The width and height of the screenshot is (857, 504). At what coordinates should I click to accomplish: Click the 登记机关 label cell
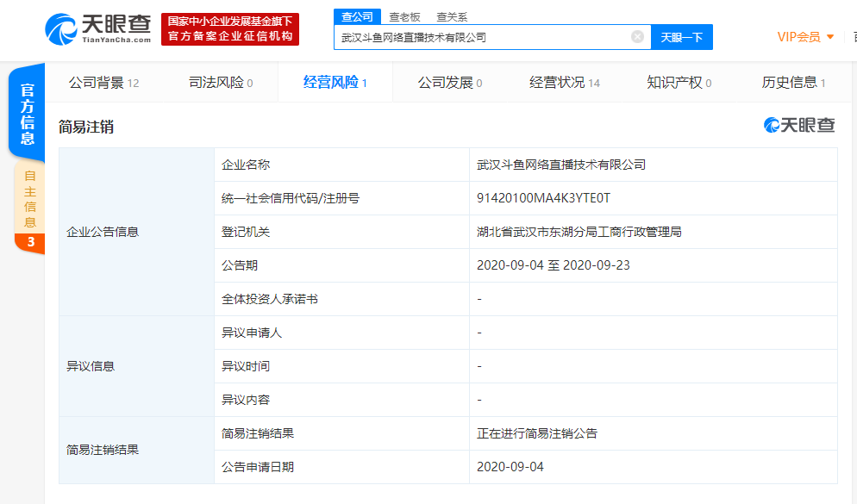tap(341, 232)
